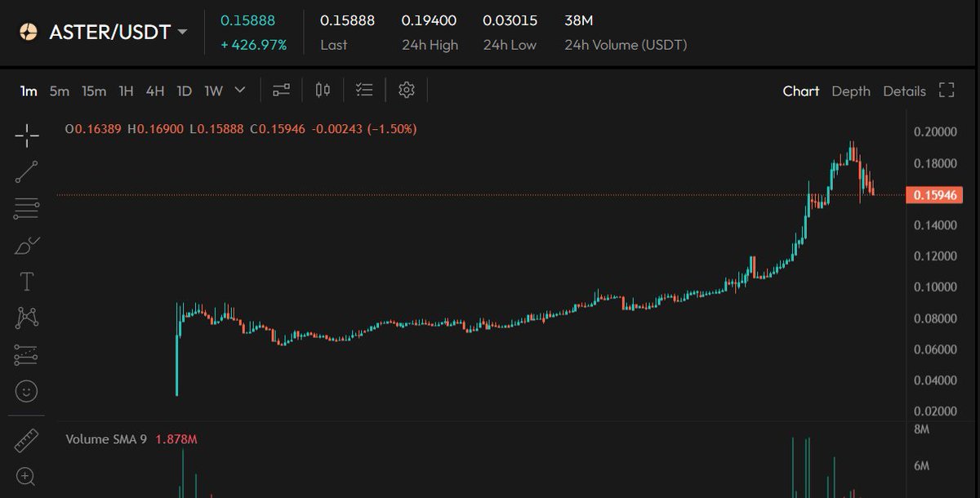This screenshot has width=980, height=498.
Task: Open the chart patterns tool
Action: click(x=27, y=318)
